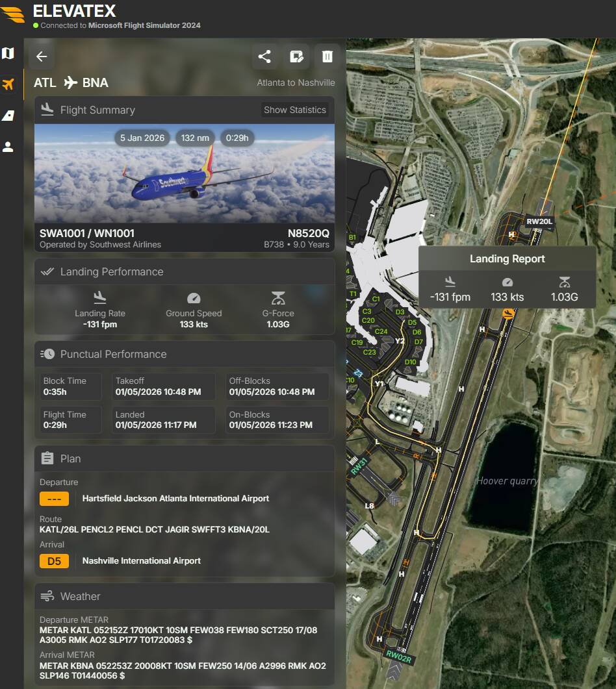The height and width of the screenshot is (689, 616).
Task: Select the airplane flights icon in sidebar
Action: pos(8,84)
